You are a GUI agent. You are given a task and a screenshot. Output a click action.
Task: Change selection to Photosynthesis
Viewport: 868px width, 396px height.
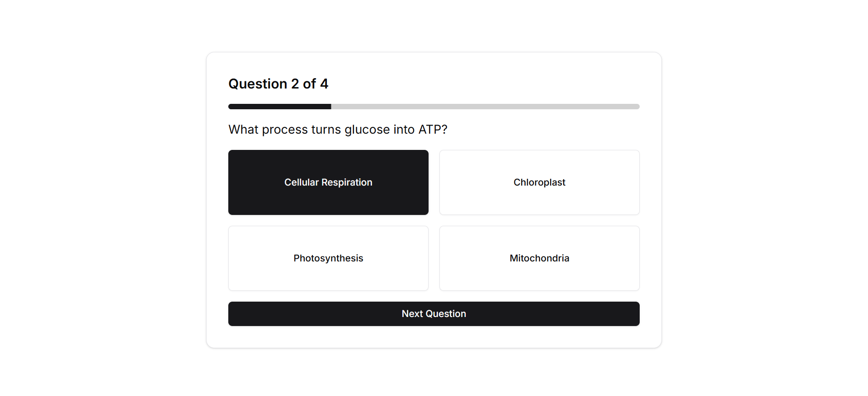coord(328,258)
